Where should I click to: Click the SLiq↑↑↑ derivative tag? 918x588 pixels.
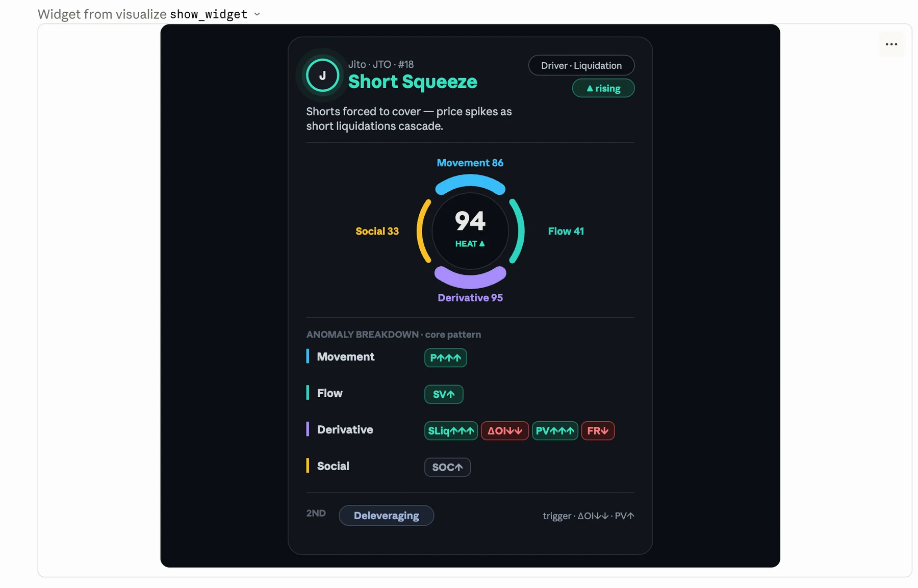coord(451,431)
